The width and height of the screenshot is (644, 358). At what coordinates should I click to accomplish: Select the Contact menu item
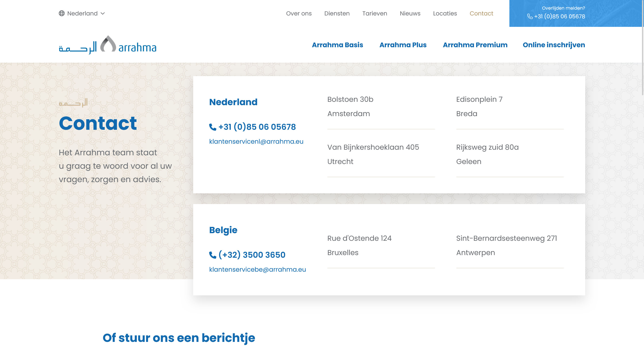481,13
